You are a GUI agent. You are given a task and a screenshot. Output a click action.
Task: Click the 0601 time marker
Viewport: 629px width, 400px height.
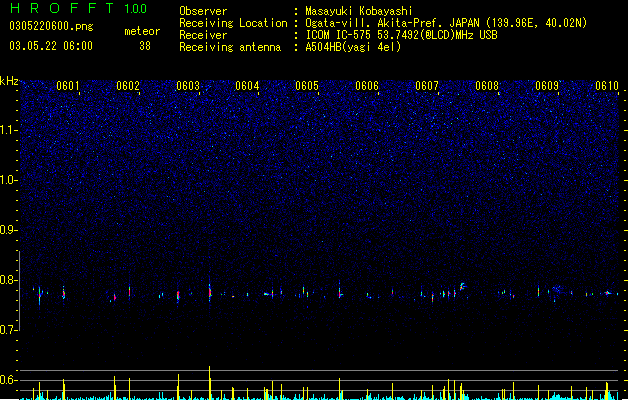[x=68, y=86]
